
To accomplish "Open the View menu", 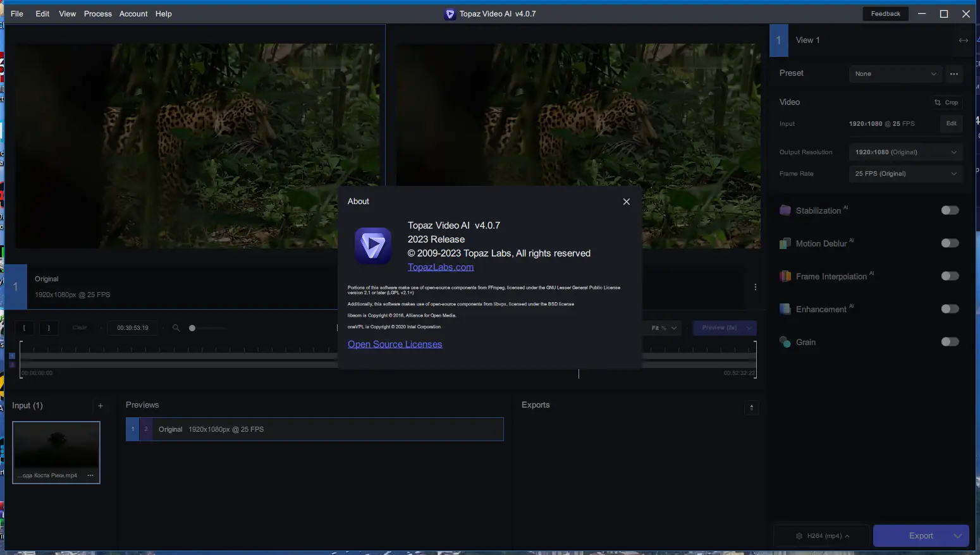I will point(68,14).
